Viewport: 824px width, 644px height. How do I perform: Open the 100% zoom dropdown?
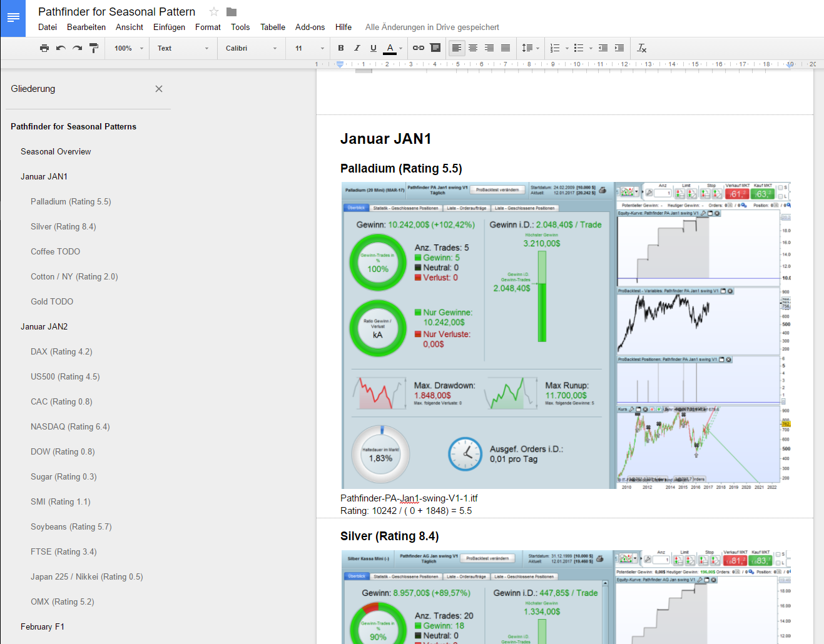(129, 48)
